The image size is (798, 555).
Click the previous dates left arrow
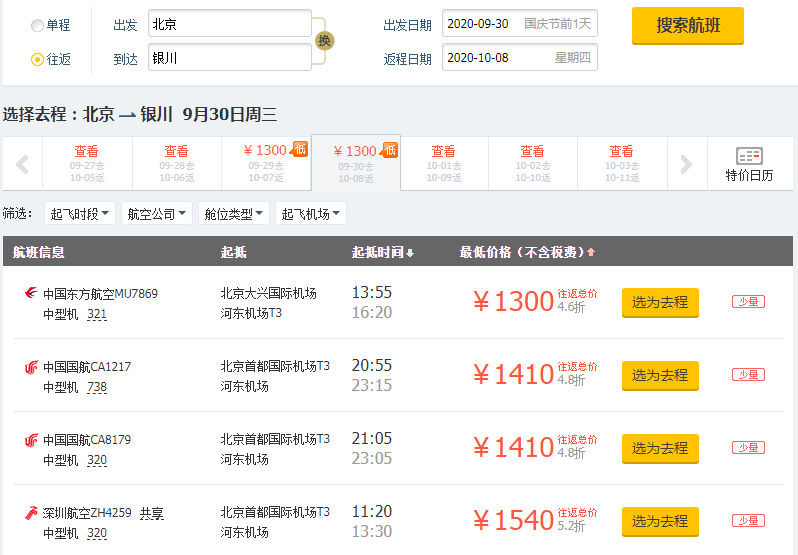22,164
